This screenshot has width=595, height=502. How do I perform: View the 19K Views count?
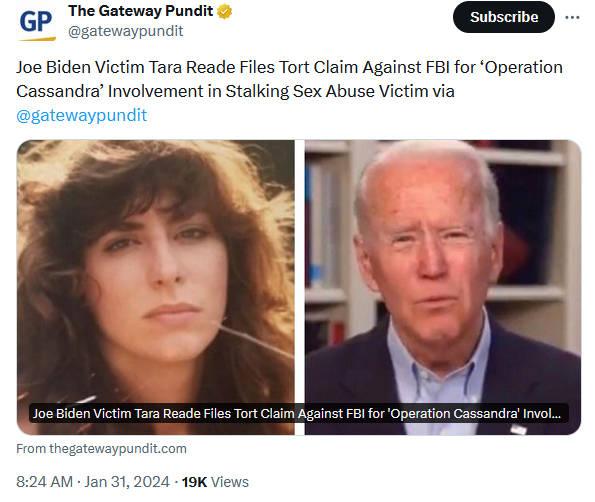[215, 482]
